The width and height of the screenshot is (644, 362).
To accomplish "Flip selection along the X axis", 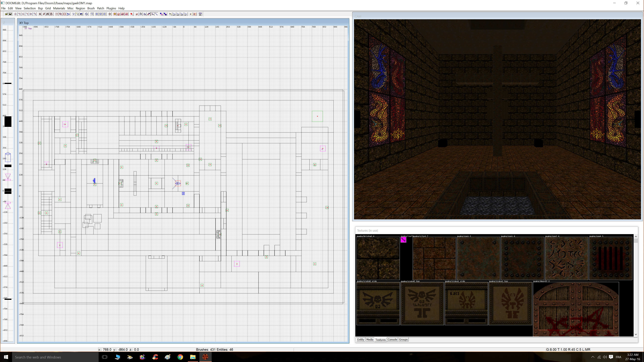I will [x=15, y=14].
